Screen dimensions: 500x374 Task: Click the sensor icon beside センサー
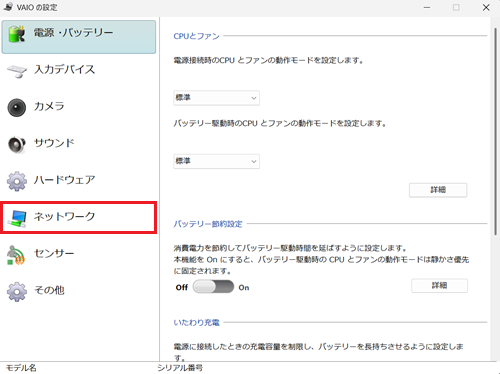coord(16,255)
